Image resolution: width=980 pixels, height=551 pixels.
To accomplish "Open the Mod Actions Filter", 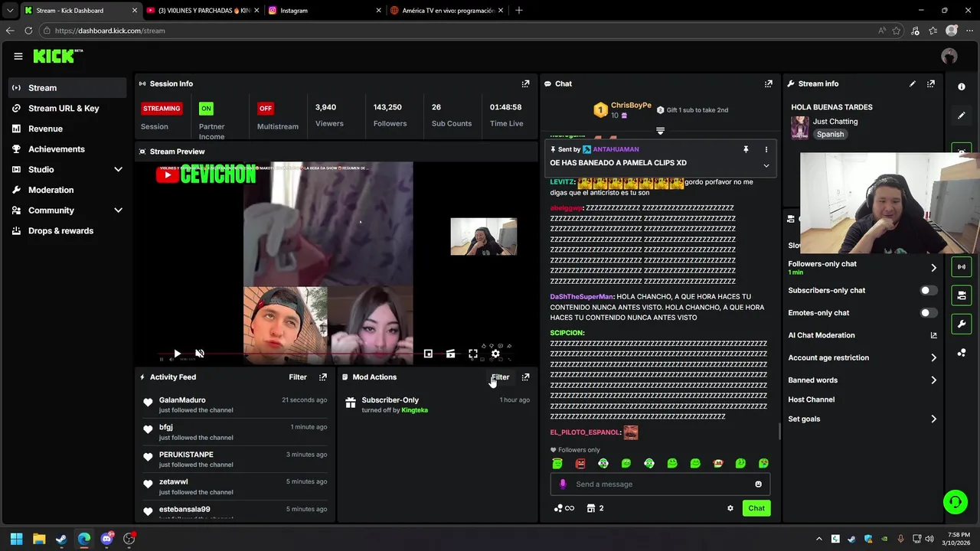I will point(500,377).
